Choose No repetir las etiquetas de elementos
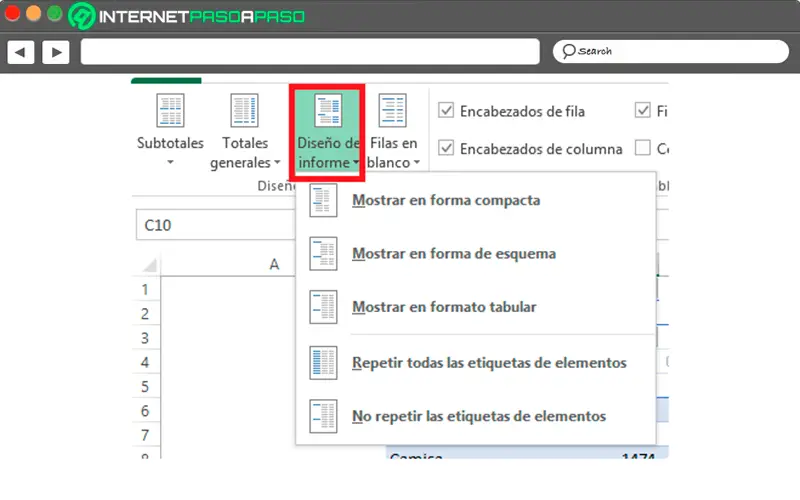 click(x=476, y=416)
